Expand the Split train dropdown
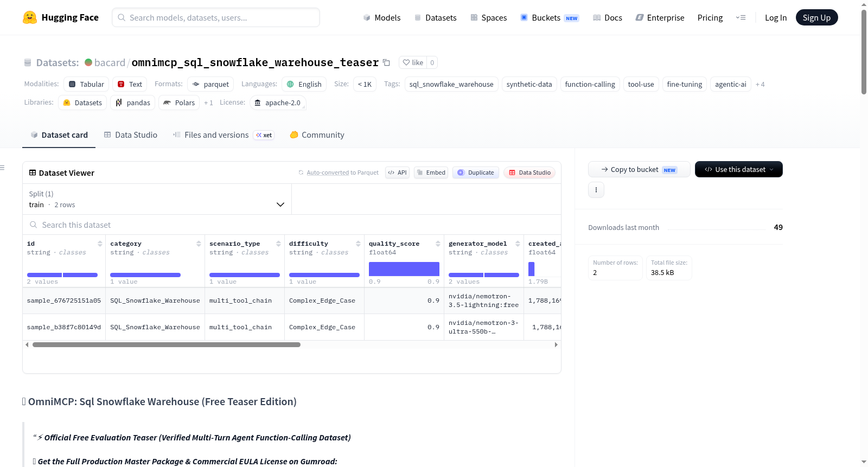868x467 pixels. pyautogui.click(x=157, y=199)
